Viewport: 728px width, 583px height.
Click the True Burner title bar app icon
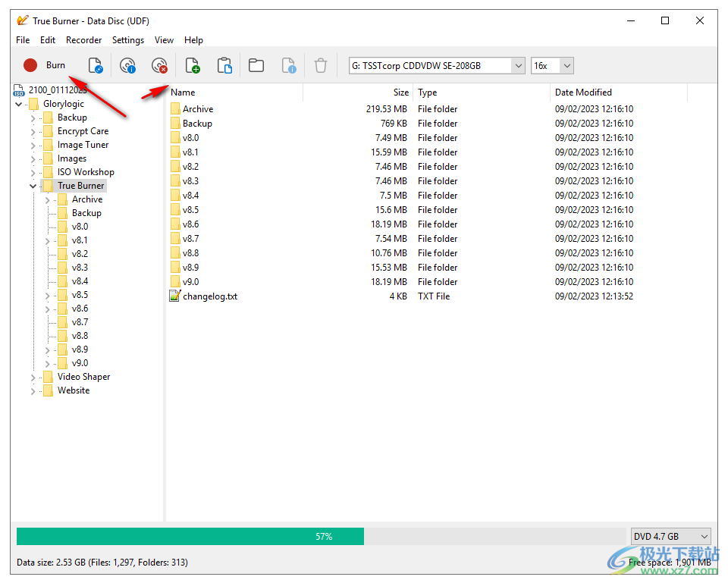[23, 20]
